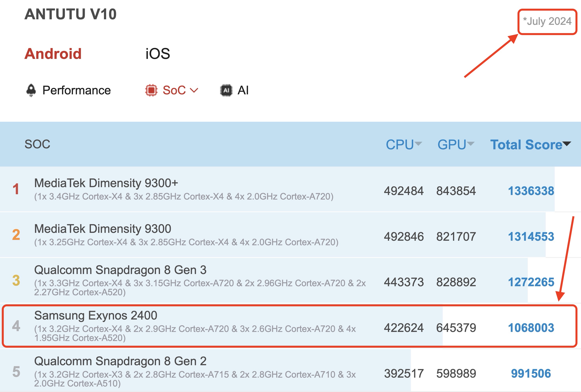Viewport: 581px width, 392px height.
Task: Select the Android tab
Action: pyautogui.click(x=53, y=54)
